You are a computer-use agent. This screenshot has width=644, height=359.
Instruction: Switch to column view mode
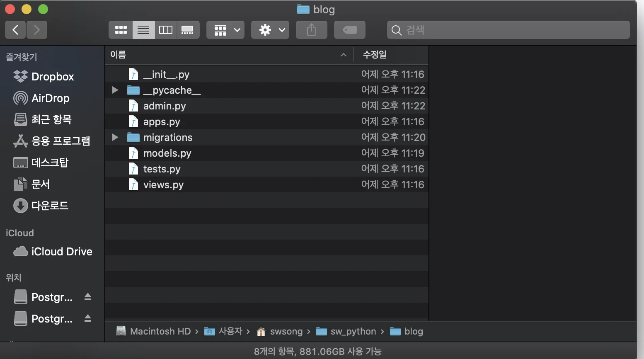point(166,30)
